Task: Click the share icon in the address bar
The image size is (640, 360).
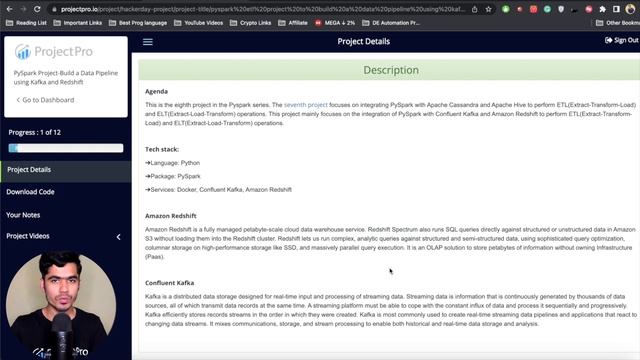Action: click(x=474, y=9)
